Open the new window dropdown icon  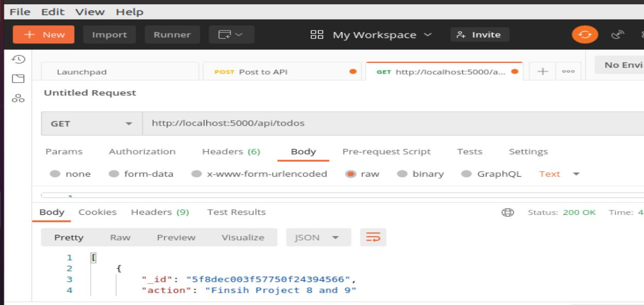click(232, 35)
